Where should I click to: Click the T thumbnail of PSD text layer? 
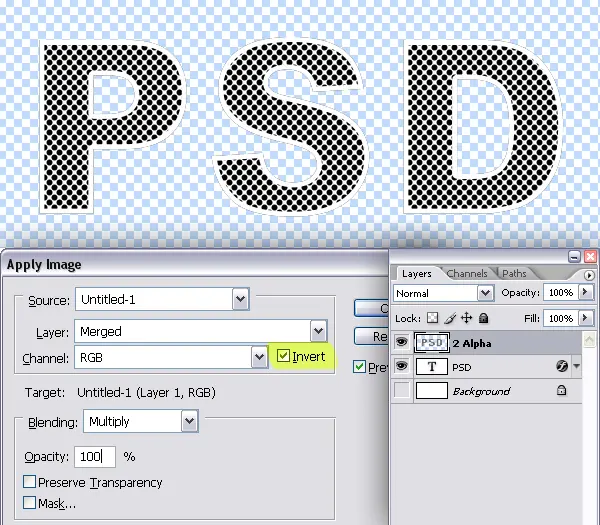tap(432, 367)
